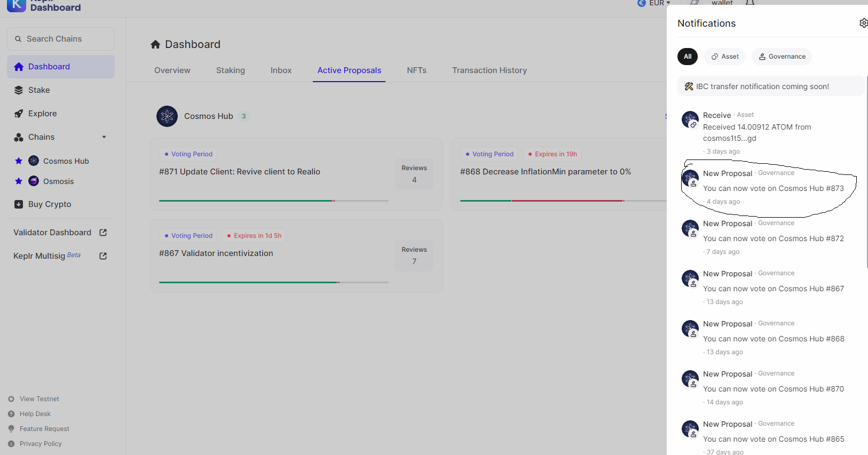Open proposal #867 Validator incentivization title
This screenshot has width=868, height=455.
[216, 253]
